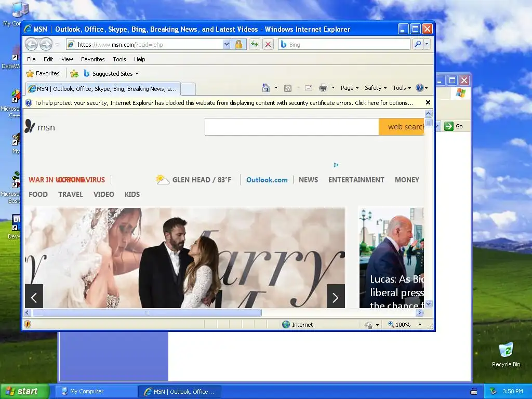Open the zoom level dropdown arrow
Image resolution: width=532 pixels, height=399 pixels.
(420, 325)
